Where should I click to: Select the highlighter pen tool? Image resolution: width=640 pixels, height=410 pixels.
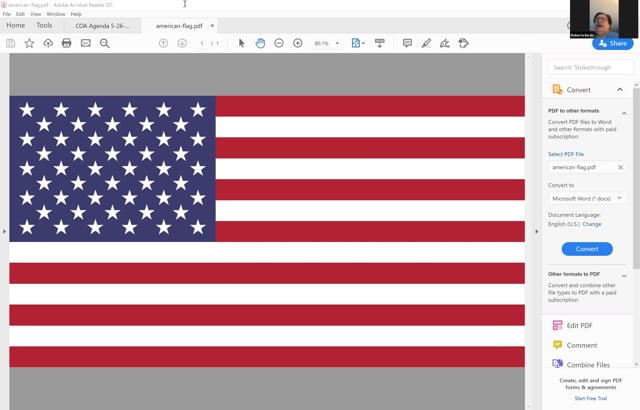[426, 43]
